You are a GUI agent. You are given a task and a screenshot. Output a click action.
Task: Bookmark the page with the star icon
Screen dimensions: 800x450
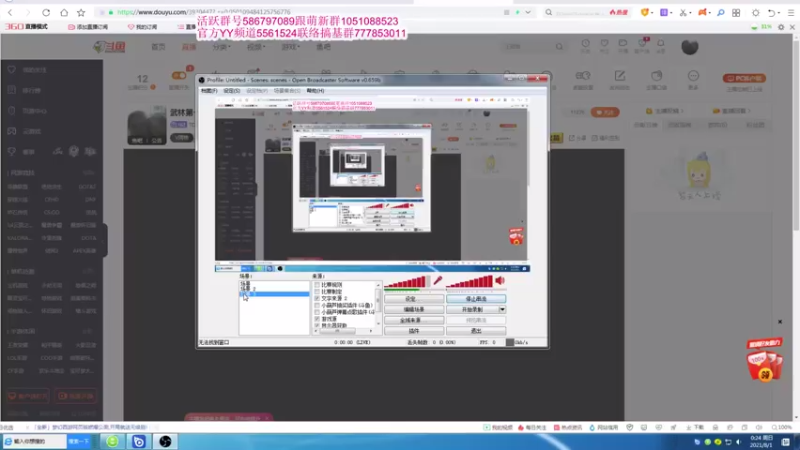click(x=81, y=12)
